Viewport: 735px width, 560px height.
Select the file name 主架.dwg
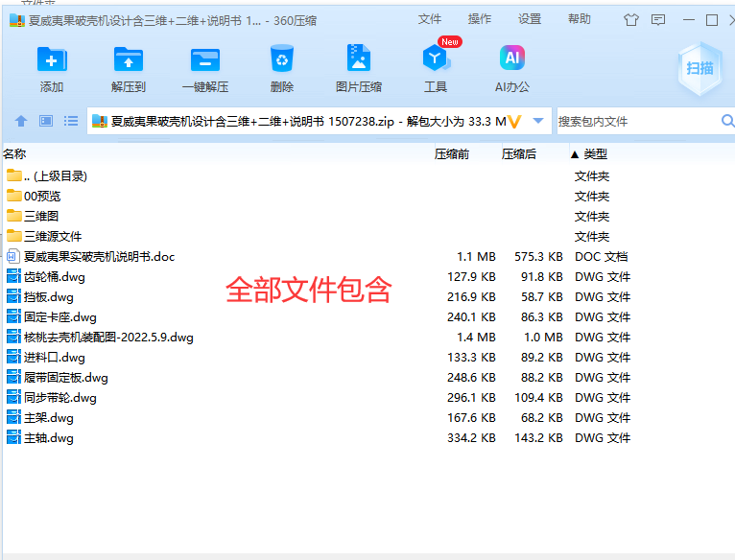(49, 417)
